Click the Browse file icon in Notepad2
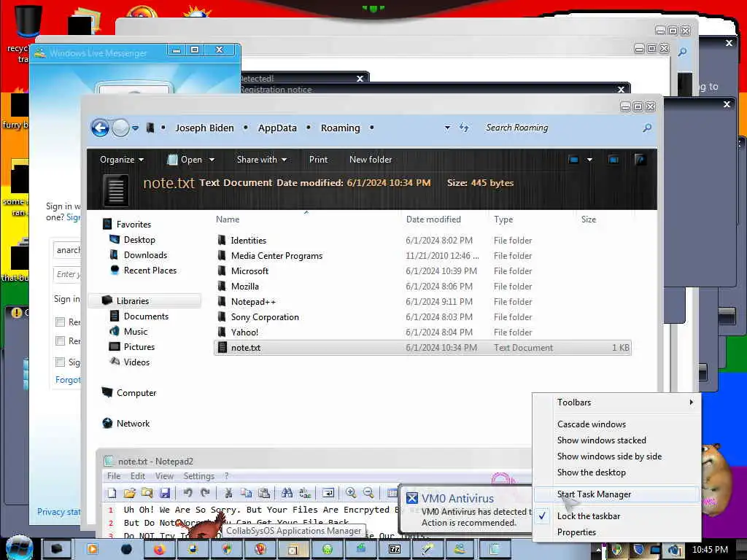This screenshot has width=747, height=560. coord(147,493)
